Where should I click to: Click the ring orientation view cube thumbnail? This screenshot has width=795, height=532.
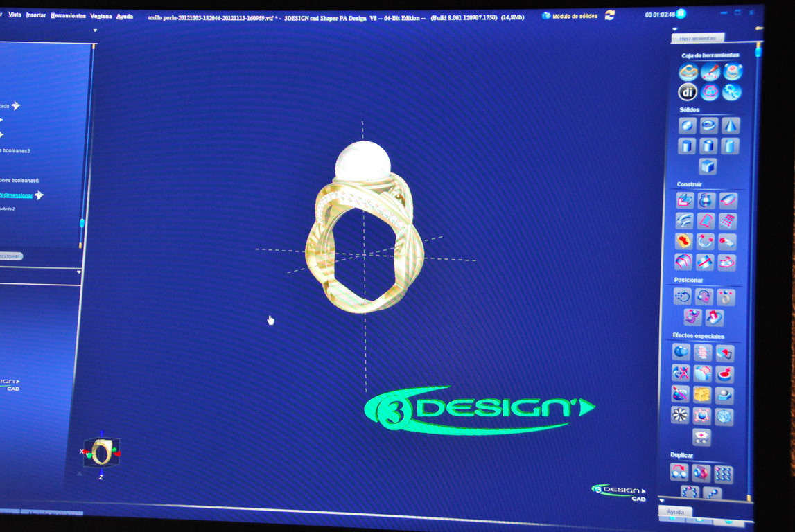(x=102, y=452)
